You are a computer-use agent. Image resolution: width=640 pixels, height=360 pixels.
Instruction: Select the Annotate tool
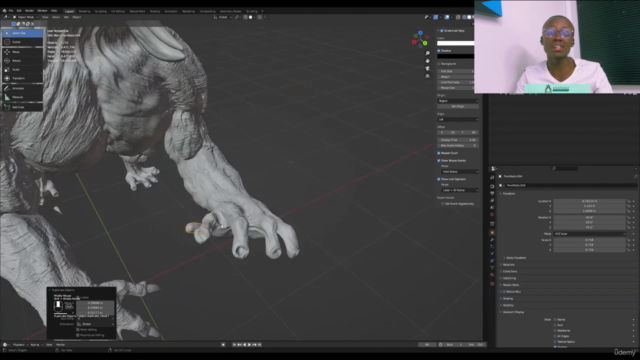click(22, 88)
